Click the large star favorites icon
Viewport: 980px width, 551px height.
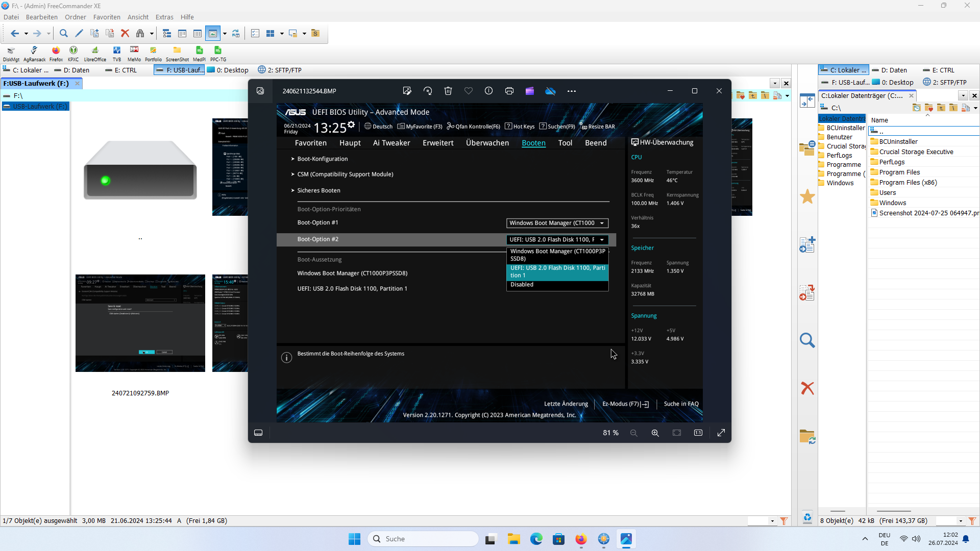tap(807, 197)
